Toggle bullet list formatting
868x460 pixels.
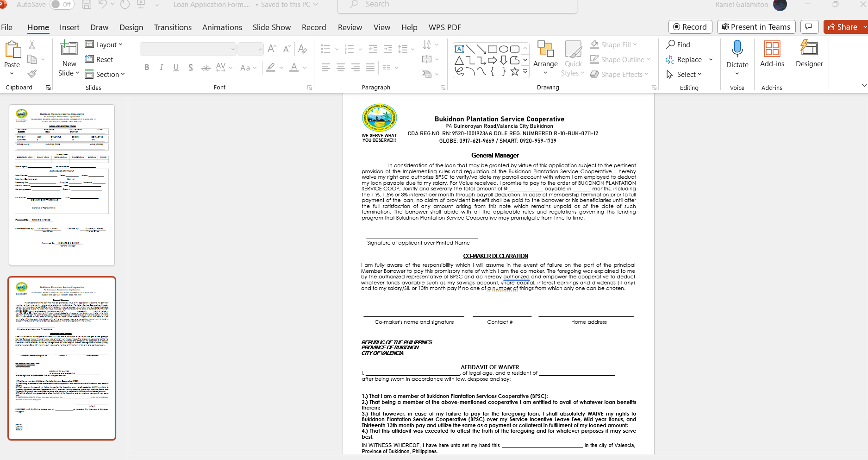326,48
